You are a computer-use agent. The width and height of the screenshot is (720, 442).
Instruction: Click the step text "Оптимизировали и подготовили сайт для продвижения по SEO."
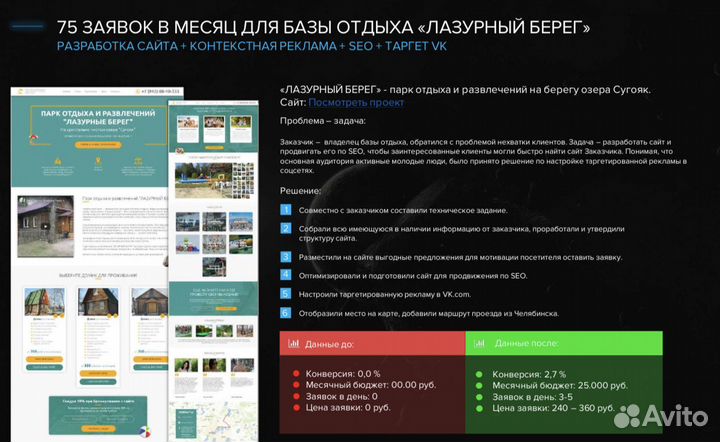(413, 276)
